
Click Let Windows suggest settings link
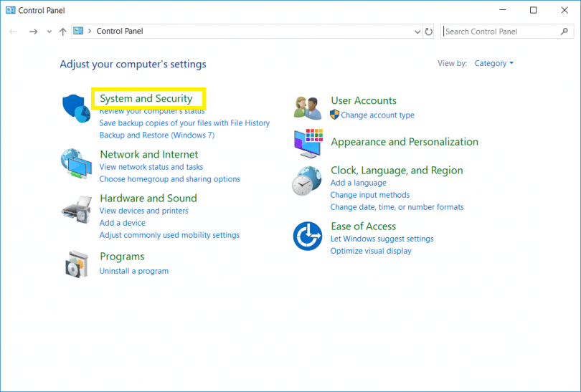click(382, 239)
